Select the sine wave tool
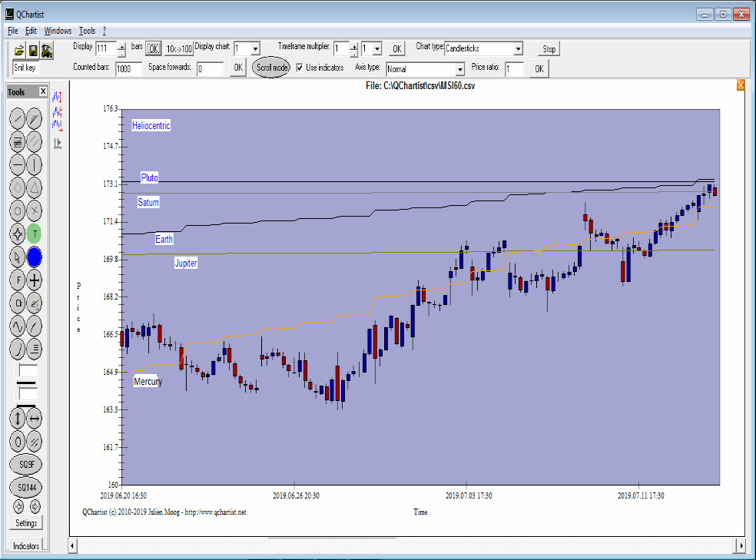The width and height of the screenshot is (756, 560). (x=18, y=326)
